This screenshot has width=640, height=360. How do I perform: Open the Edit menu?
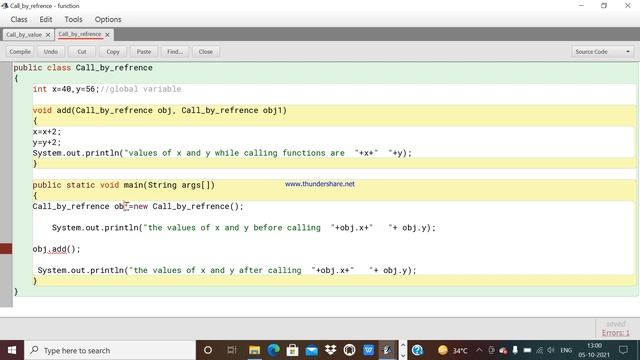(46, 19)
